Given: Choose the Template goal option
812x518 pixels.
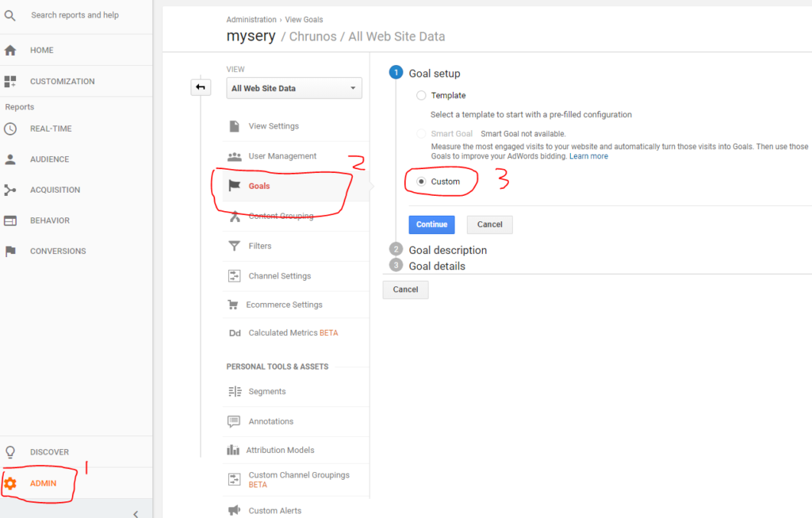Looking at the screenshot, I should pyautogui.click(x=421, y=95).
